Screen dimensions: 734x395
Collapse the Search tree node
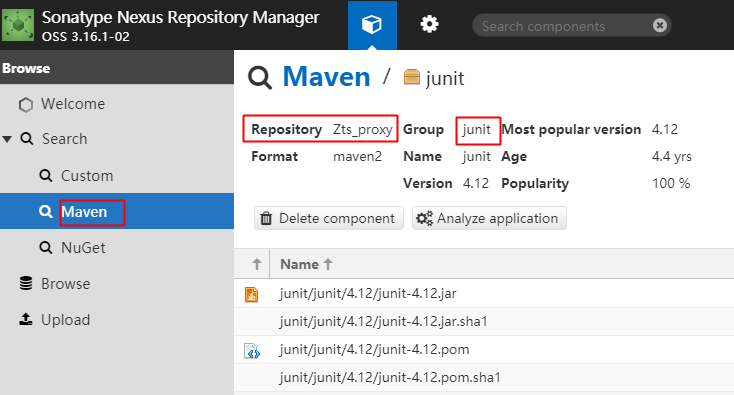point(7,139)
